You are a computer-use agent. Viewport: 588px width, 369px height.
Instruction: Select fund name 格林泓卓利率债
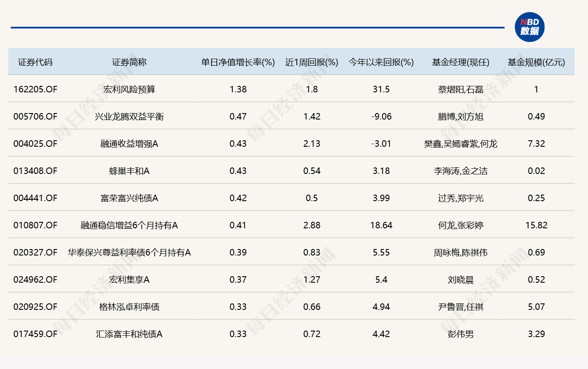point(129,307)
